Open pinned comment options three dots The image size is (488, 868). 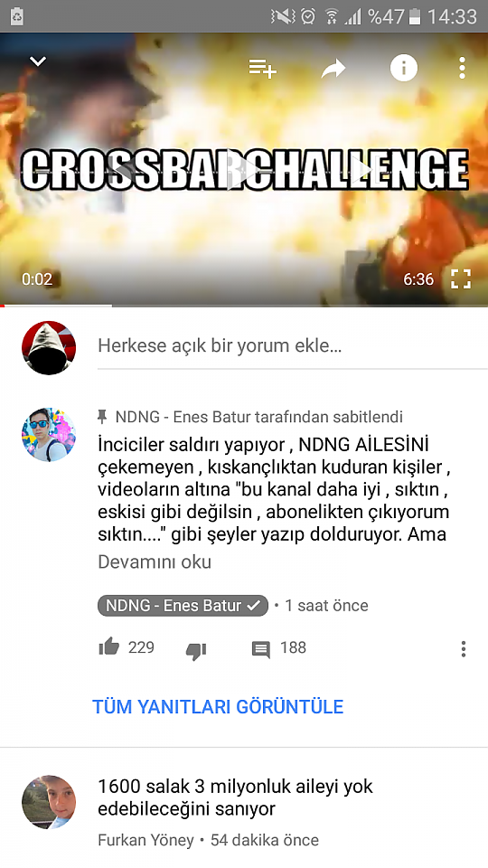[464, 649]
